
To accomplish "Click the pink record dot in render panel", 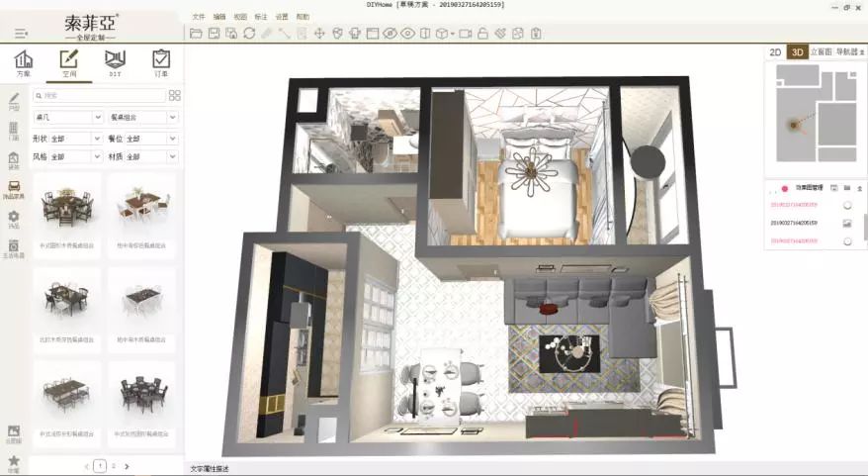I will pyautogui.click(x=784, y=188).
